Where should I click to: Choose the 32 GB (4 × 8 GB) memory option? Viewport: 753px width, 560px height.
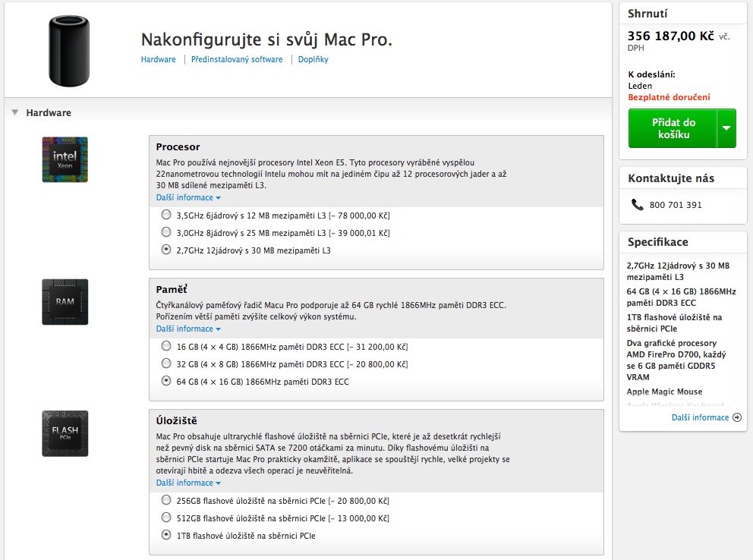(166, 364)
